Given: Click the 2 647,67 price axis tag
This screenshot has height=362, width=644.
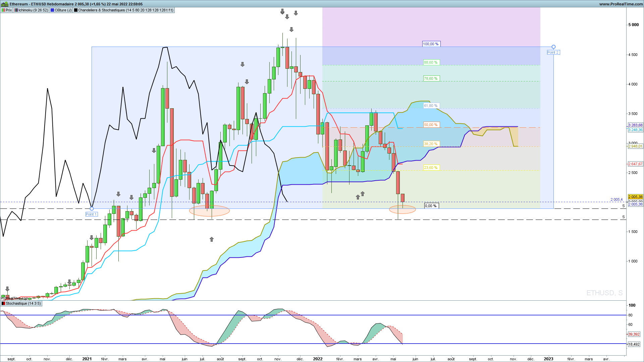Looking at the screenshot, I should coord(635,164).
